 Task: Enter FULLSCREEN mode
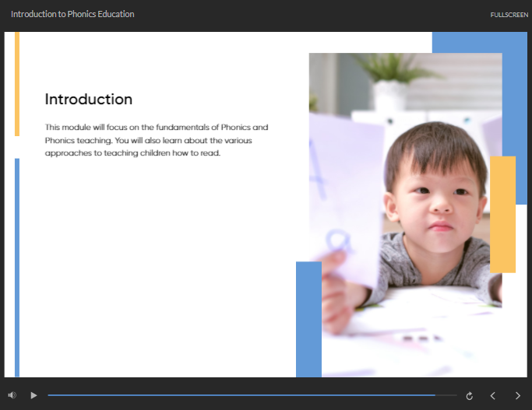[x=509, y=15]
